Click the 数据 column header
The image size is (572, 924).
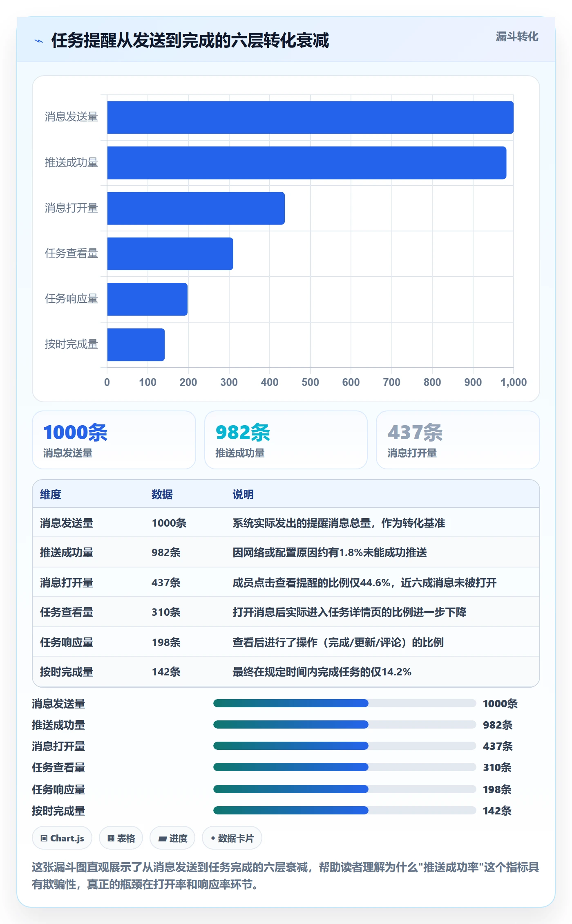tap(162, 494)
